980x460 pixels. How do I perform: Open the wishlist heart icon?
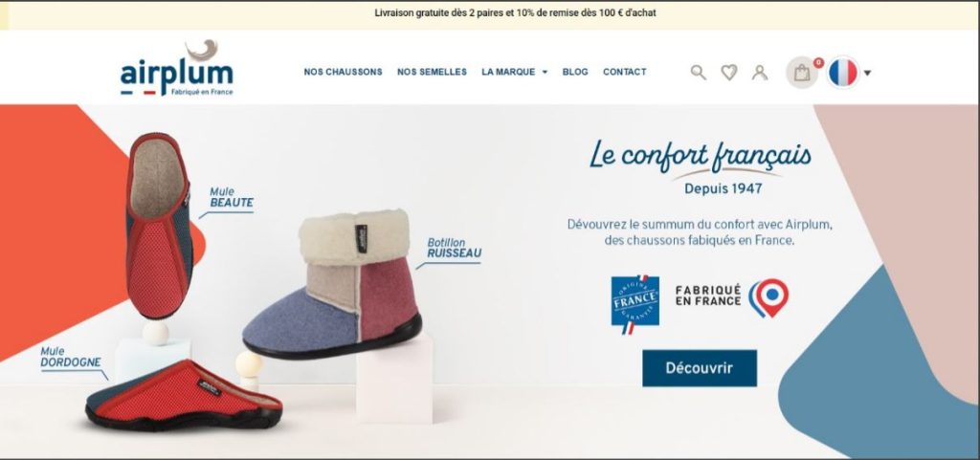[728, 73]
